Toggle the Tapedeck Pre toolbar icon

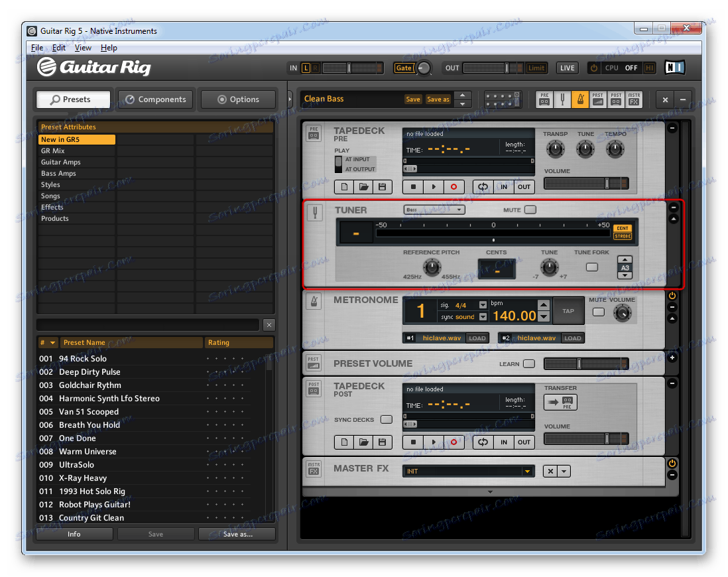[544, 99]
